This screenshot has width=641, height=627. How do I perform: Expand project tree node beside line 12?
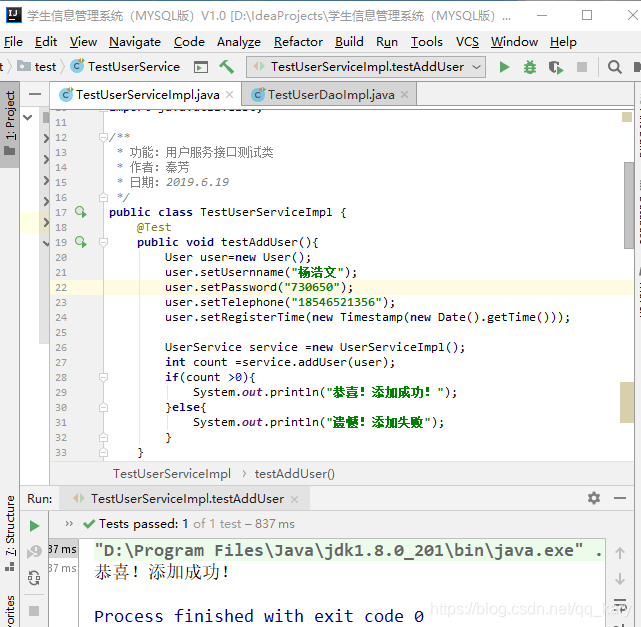[46, 138]
